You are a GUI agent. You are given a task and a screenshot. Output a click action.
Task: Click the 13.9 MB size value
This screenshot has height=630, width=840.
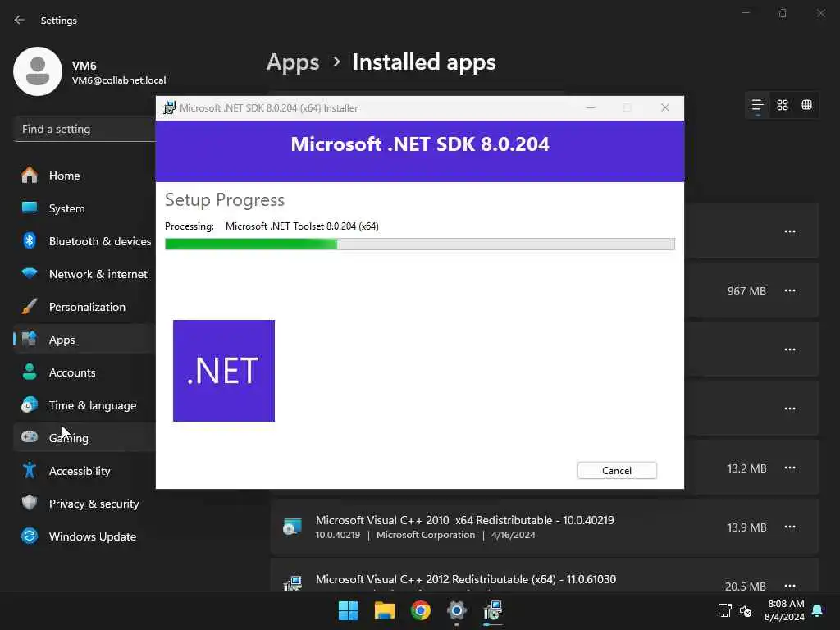pyautogui.click(x=746, y=527)
